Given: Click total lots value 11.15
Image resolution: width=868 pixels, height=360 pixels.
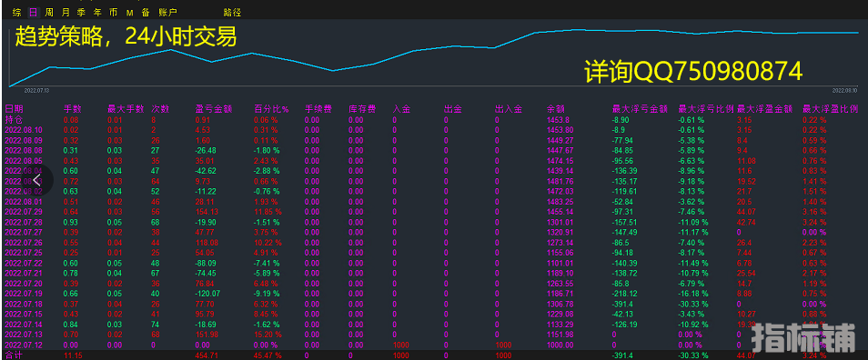Looking at the screenshot, I should [73, 355].
